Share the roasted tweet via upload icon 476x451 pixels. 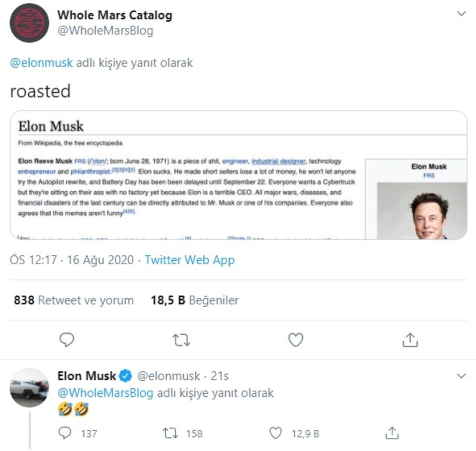point(411,339)
